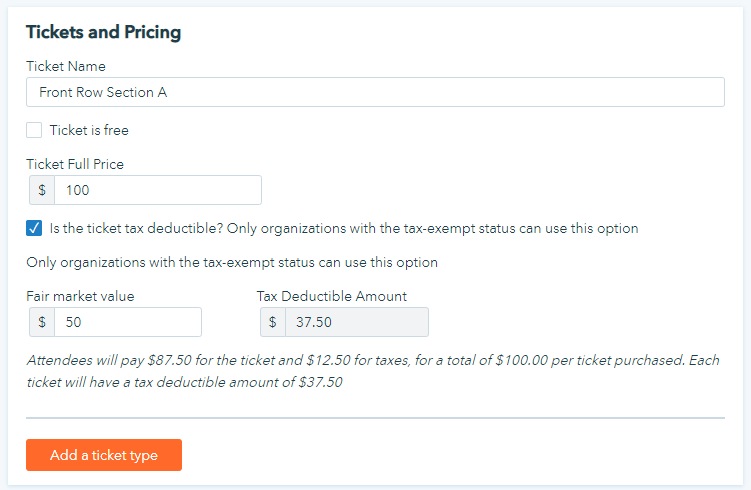Viewport: 751px width, 490px height.
Task: Click the 'Fair market value' field label
Action: click(80, 296)
